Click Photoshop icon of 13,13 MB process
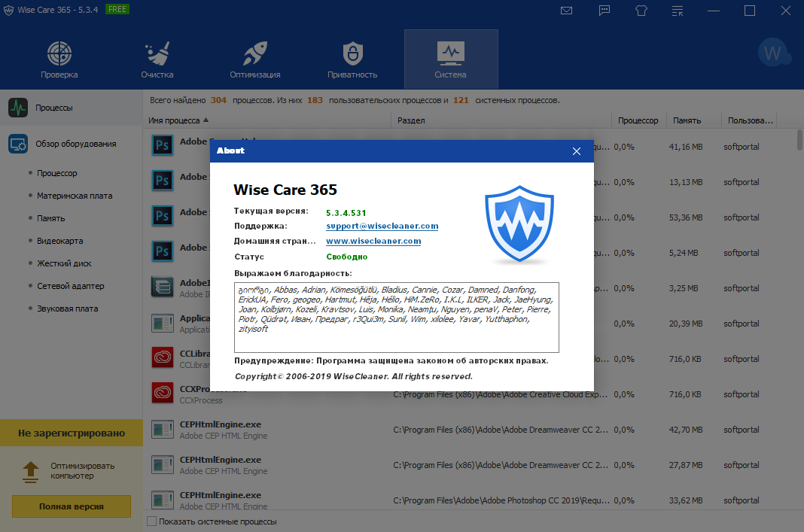The height and width of the screenshot is (532, 804). click(163, 181)
